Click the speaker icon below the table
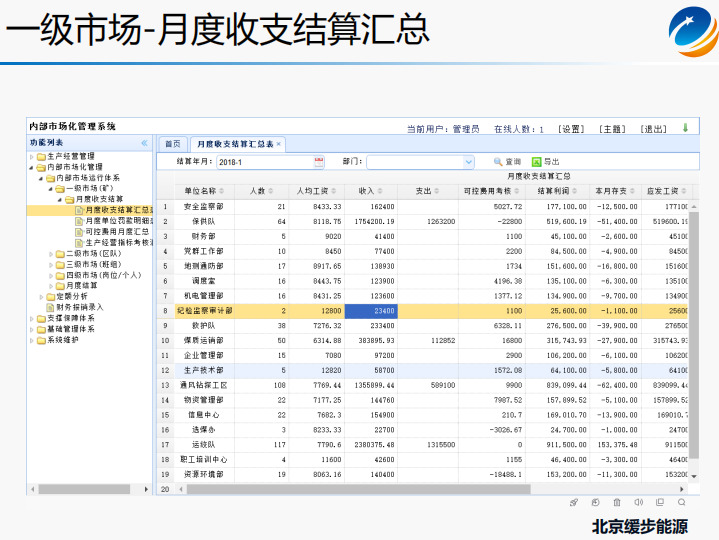Viewport: 719px width, 540px height. tap(638, 502)
